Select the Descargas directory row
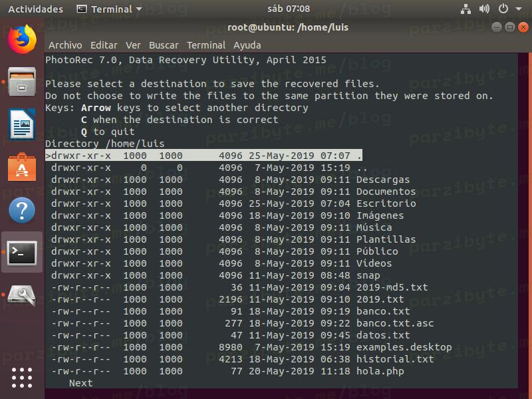Image resolution: width=532 pixels, height=399 pixels. click(230, 180)
